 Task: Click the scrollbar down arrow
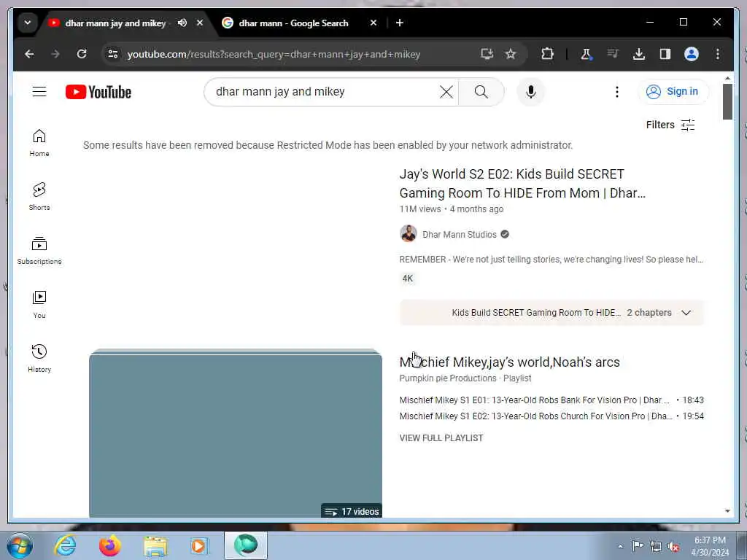coord(727,511)
